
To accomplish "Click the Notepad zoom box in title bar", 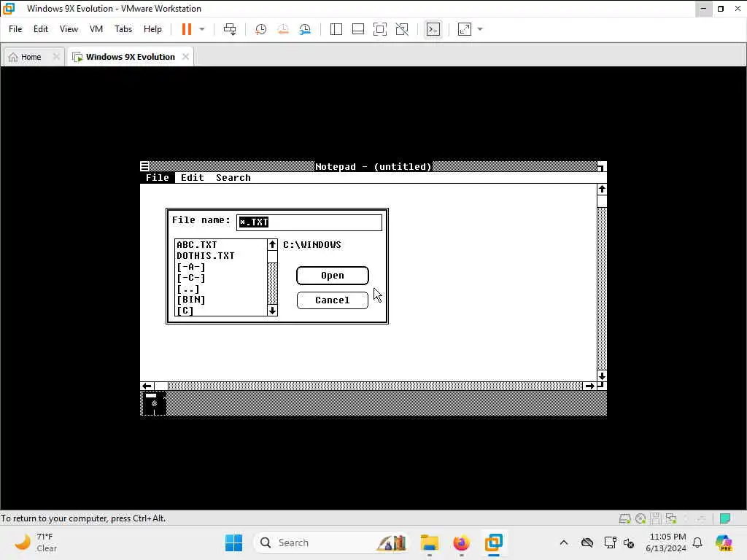I will [602, 166].
